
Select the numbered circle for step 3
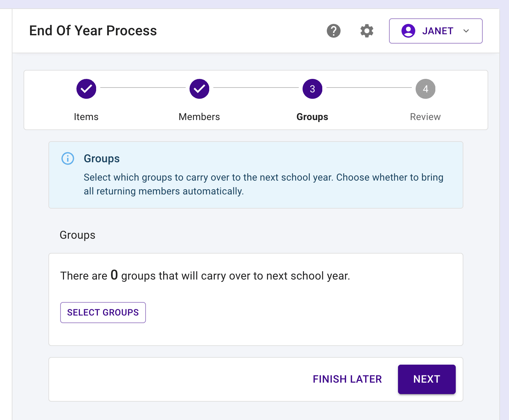[x=312, y=89]
